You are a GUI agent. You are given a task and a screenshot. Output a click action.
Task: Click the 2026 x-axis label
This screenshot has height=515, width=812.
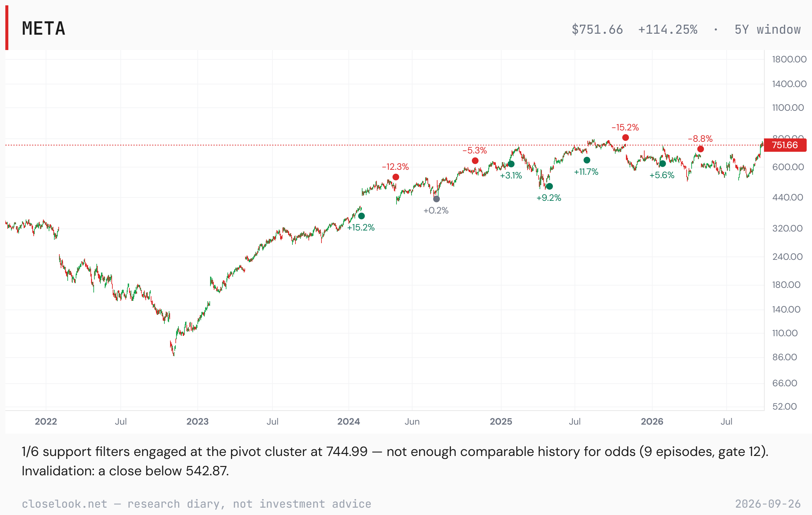click(x=652, y=422)
